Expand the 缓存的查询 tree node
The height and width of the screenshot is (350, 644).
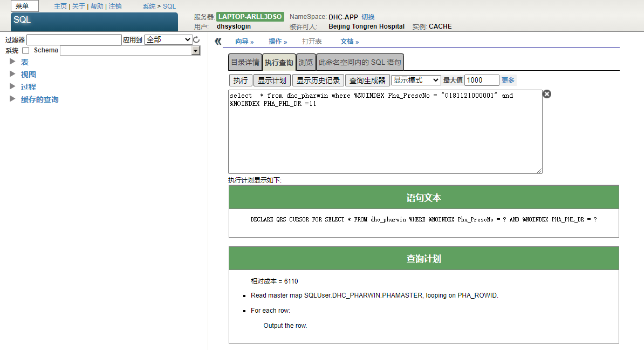[12, 99]
